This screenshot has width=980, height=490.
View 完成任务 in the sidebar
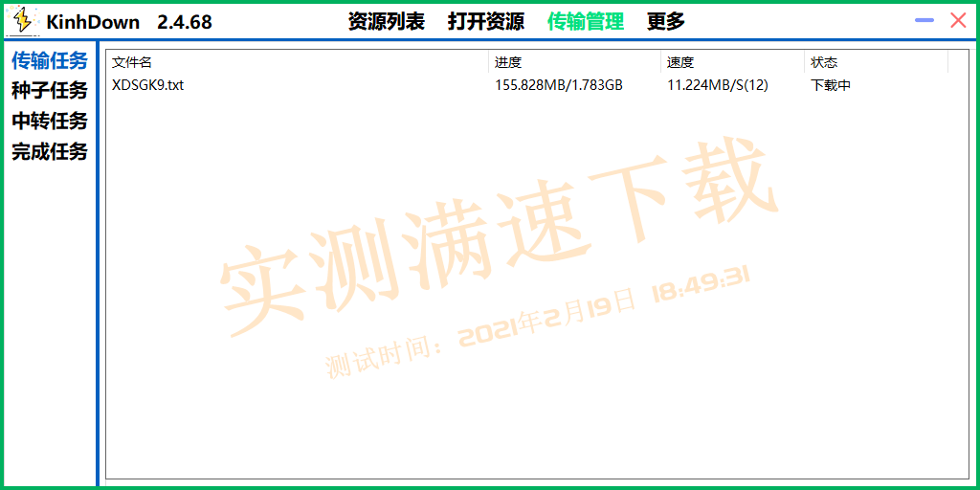[x=50, y=151]
